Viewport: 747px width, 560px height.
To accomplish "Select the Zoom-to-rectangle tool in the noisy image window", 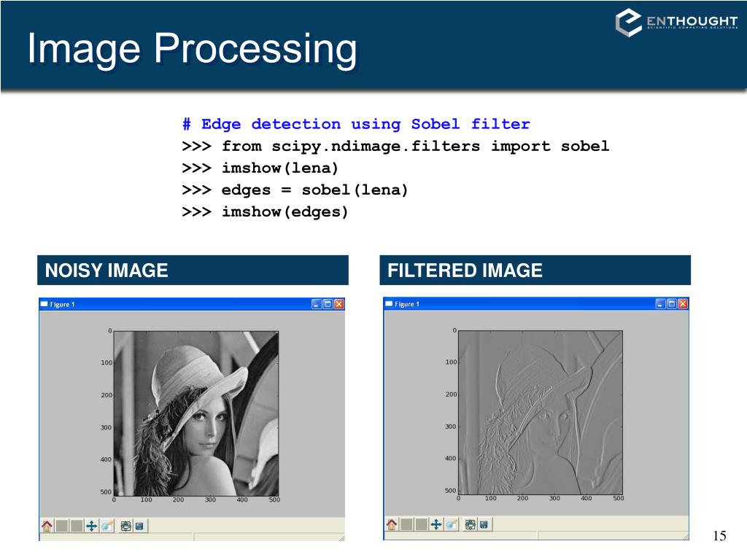I will (107, 526).
